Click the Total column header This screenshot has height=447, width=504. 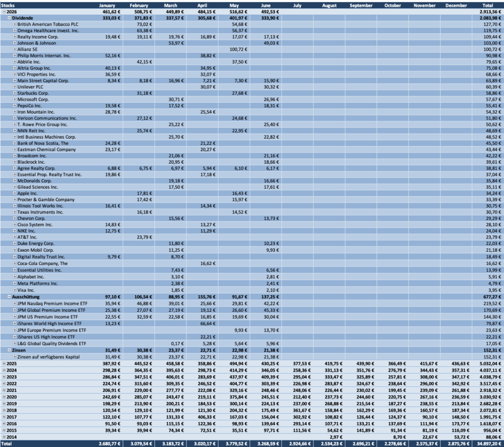pyautogui.click(x=488, y=5)
